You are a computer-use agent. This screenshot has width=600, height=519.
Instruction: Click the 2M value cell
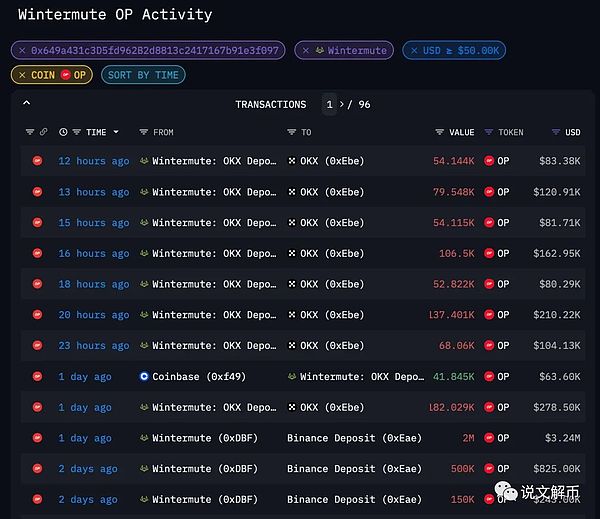[468, 438]
